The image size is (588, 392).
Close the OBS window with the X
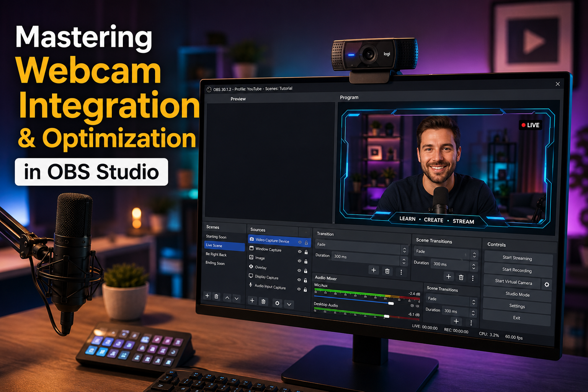click(558, 84)
